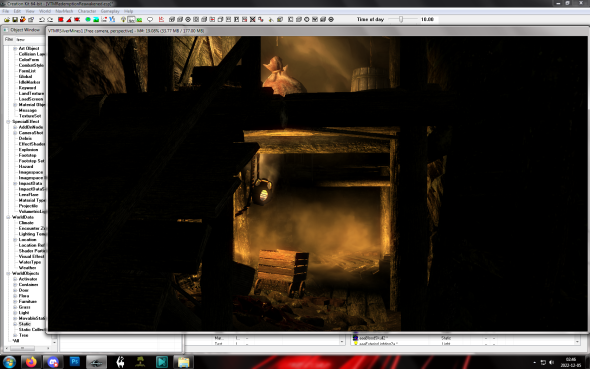Expand the Art Object tree node
The image size is (590, 369).
[15, 49]
